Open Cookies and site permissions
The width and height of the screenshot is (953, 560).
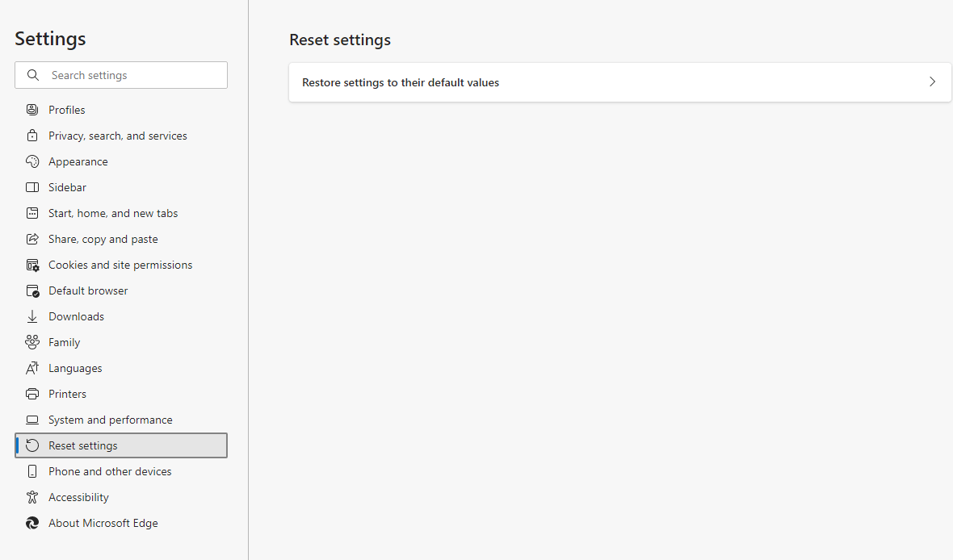coord(121,265)
